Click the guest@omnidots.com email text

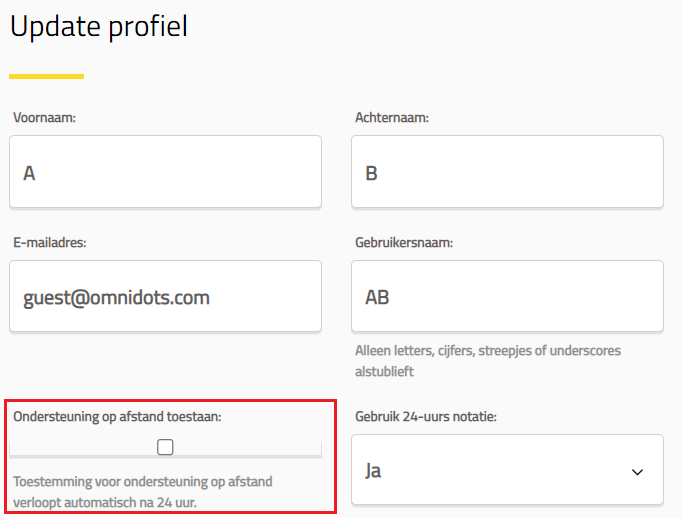[116, 298]
